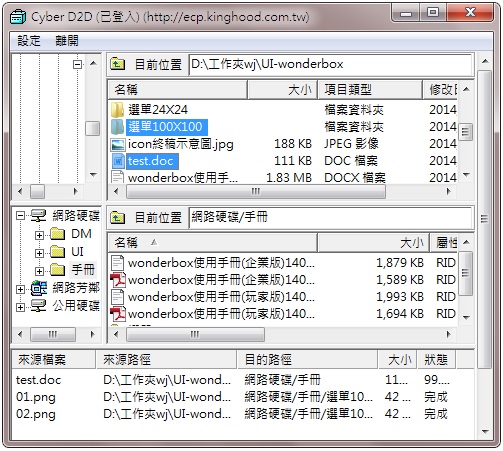Click the local file list horizontal scrollbar

256,192
